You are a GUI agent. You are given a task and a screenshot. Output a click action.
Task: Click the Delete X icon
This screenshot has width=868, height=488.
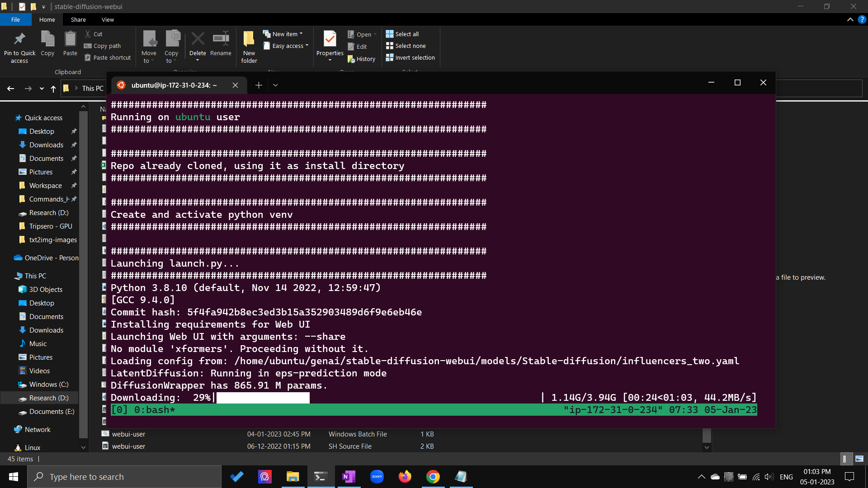[x=198, y=39]
